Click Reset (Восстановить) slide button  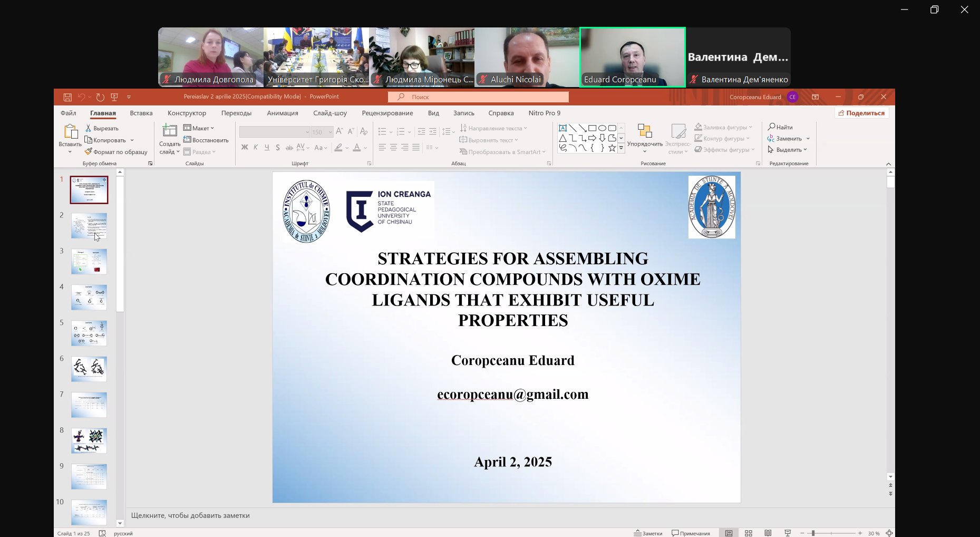pos(206,140)
